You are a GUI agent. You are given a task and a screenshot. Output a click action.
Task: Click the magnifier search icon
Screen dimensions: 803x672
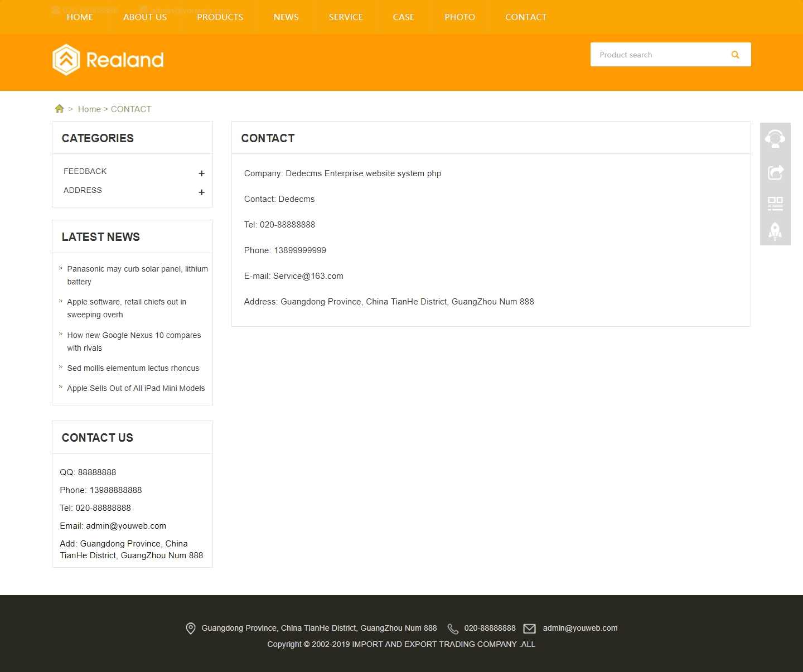click(735, 55)
